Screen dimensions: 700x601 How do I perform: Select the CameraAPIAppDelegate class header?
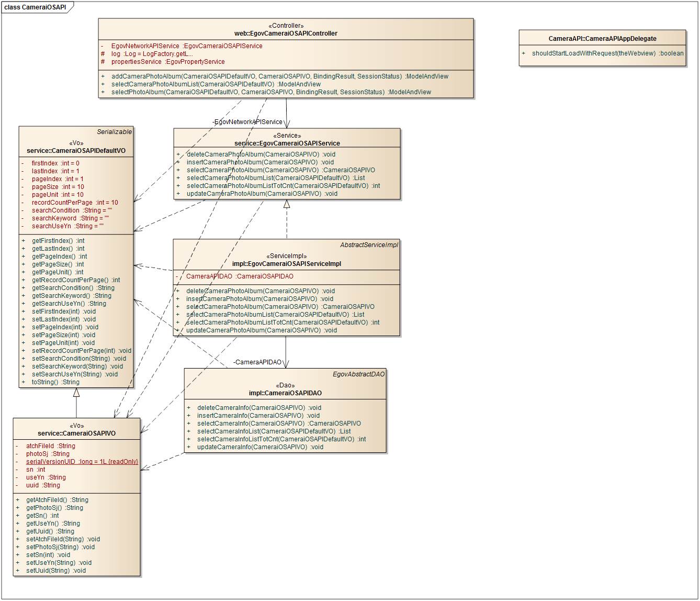point(602,39)
